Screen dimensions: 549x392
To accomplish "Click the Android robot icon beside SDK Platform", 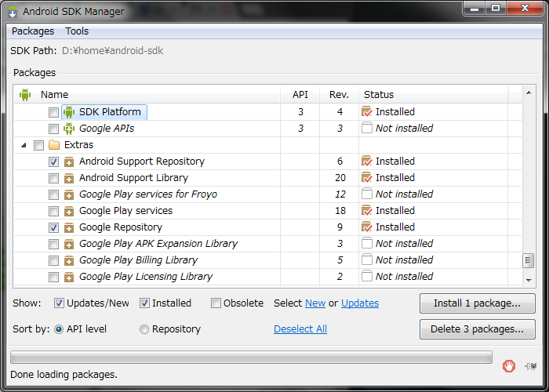I will pos(69,112).
